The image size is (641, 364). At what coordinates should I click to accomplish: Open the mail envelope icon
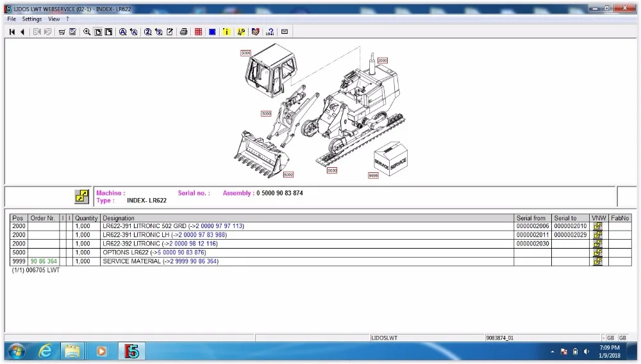(x=285, y=31)
